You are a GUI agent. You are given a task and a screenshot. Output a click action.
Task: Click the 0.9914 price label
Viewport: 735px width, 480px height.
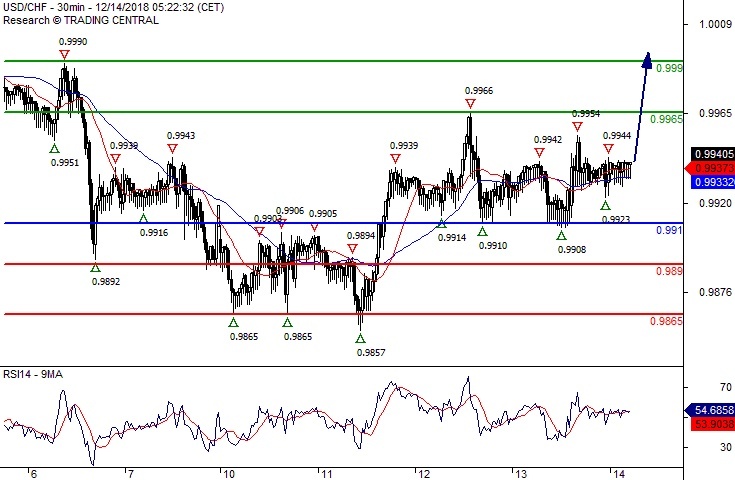coord(452,237)
